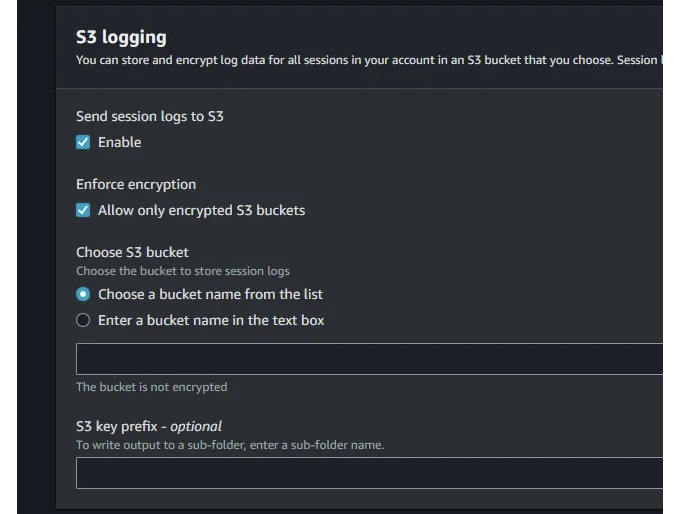The height and width of the screenshot is (514, 680).
Task: Click the italic optional word in the prefix label
Action: 196,426
